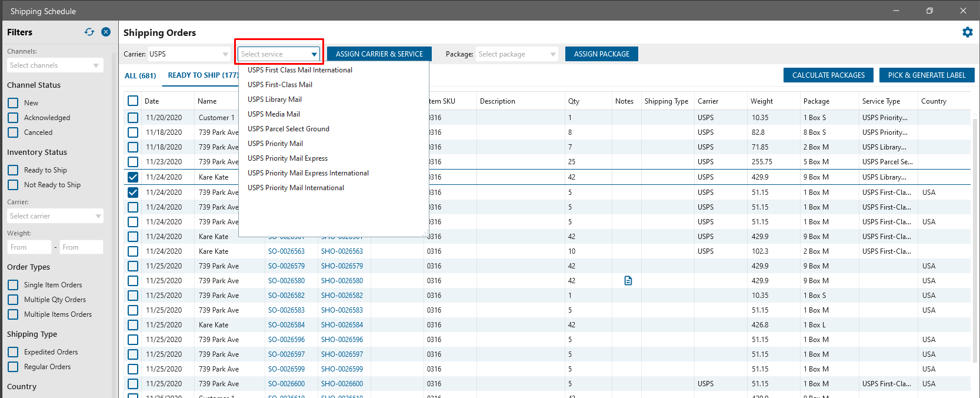Expand the Select package dropdown
The image size is (980, 398).
pyautogui.click(x=516, y=54)
